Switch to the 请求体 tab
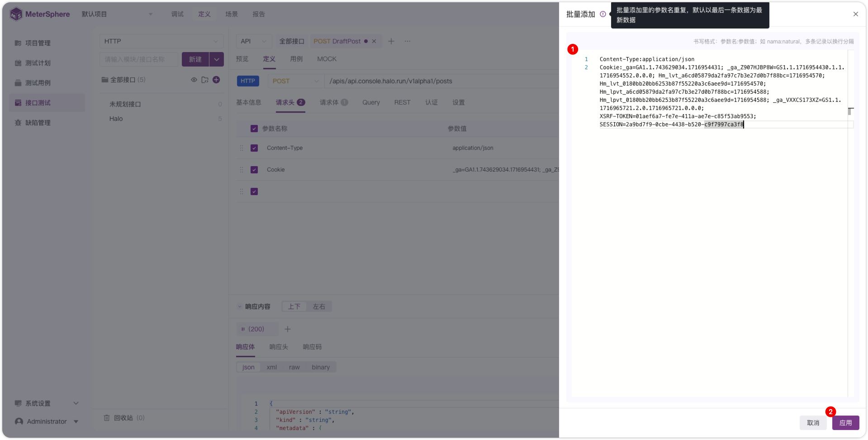The height and width of the screenshot is (440, 868). [x=334, y=102]
